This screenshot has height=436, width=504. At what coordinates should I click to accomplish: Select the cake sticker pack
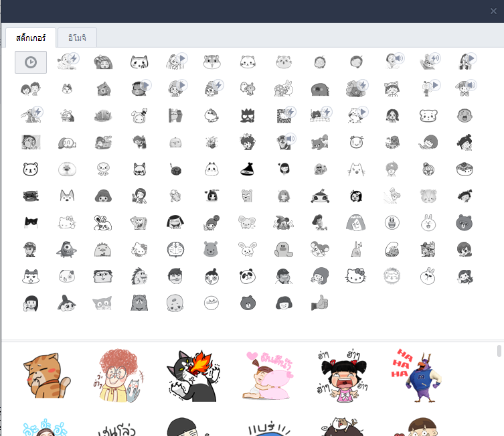[465, 169]
